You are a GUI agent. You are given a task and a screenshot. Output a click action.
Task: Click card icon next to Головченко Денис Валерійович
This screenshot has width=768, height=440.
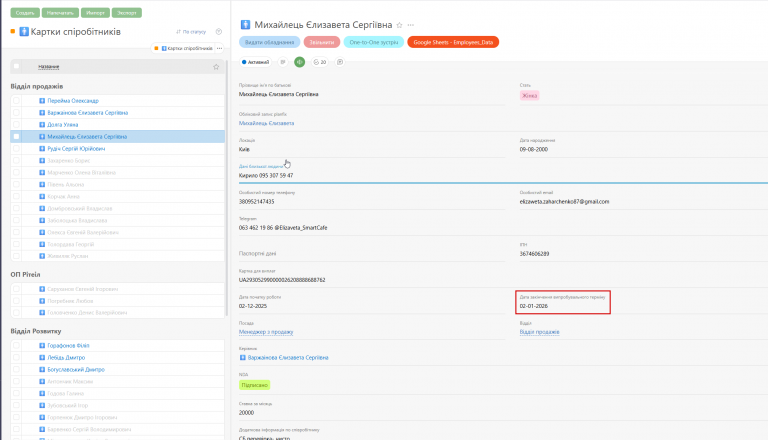click(x=42, y=313)
